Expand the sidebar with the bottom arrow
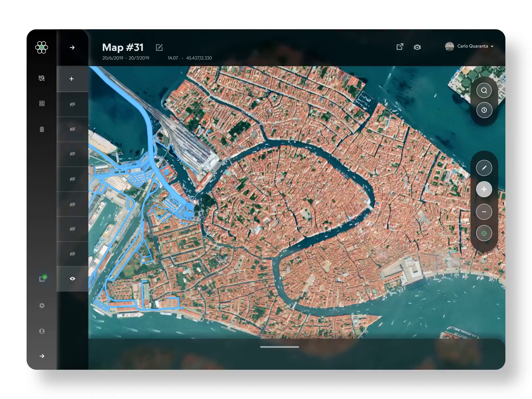Image resolution: width=532 pixels, height=399 pixels. pyautogui.click(x=42, y=356)
